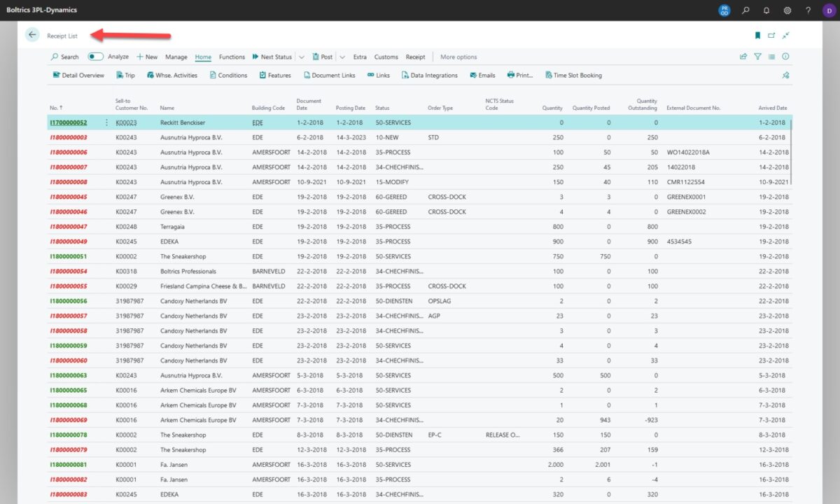Viewport: 840px width, 504px height.
Task: Open receipt I1800000003
Action: pyautogui.click(x=69, y=137)
